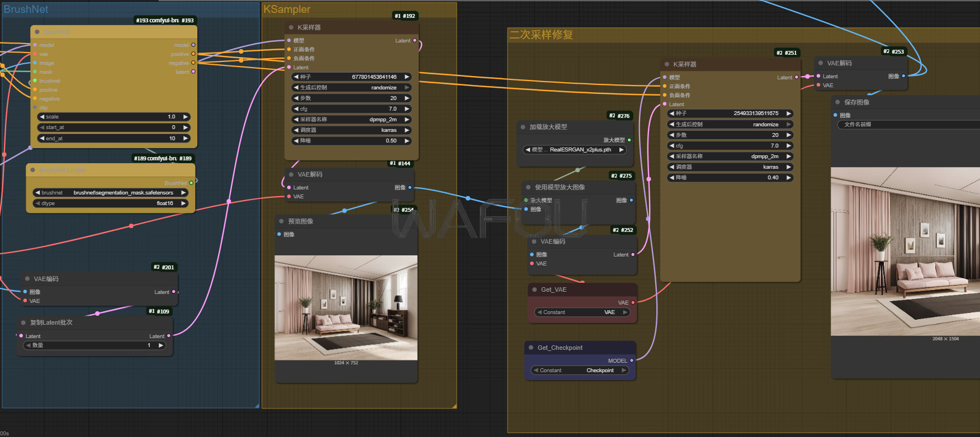Collapse the Get_Checkpoint node title dot

(531, 348)
